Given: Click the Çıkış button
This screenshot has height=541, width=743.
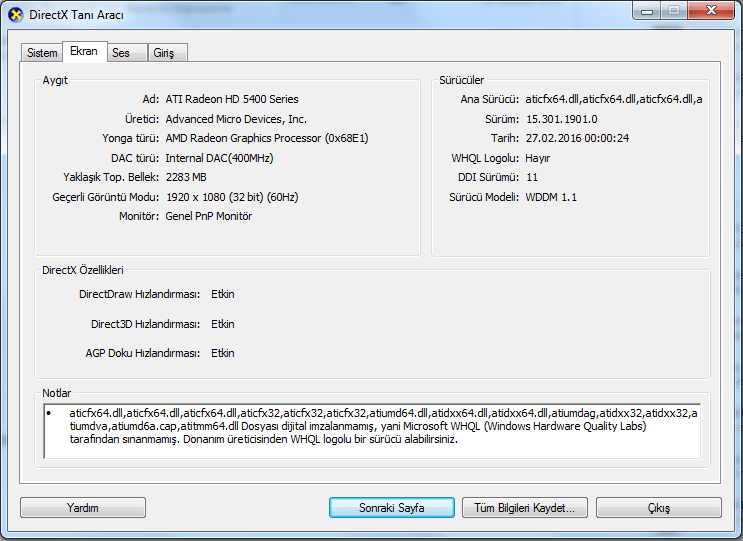Looking at the screenshot, I should pyautogui.click(x=659, y=508).
